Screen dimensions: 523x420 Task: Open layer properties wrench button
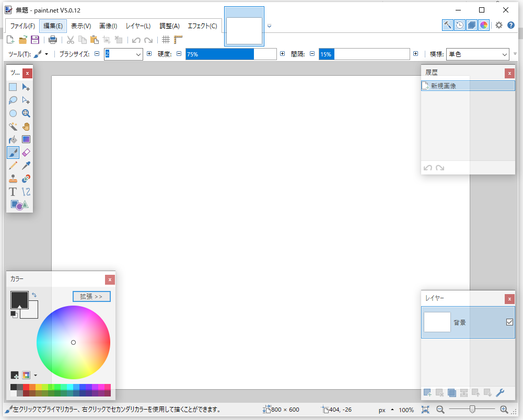pos(499,393)
